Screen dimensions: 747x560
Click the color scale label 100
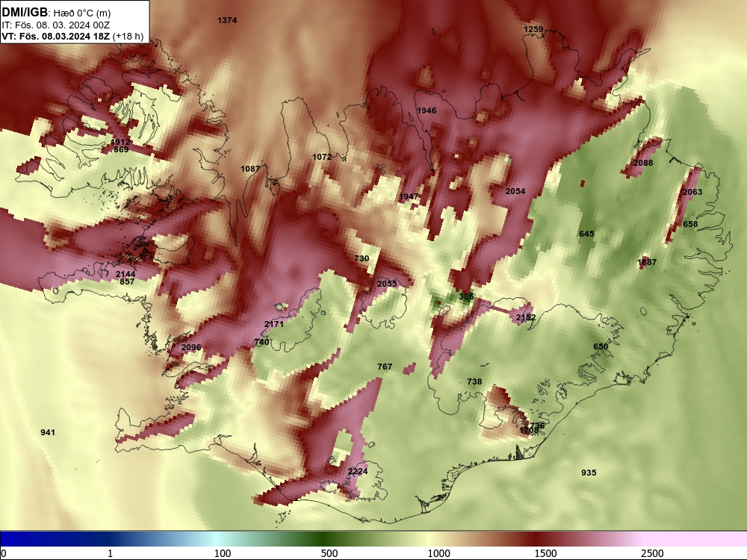pos(222,553)
